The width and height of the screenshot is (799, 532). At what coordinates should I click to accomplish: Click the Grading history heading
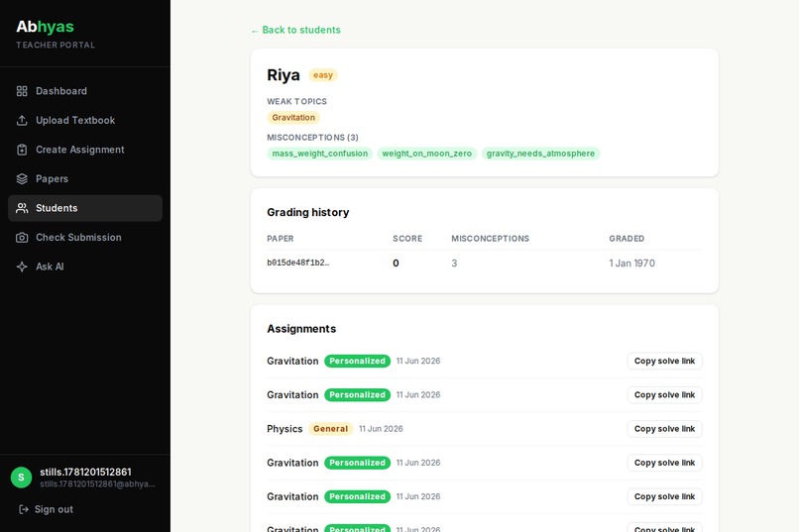point(307,212)
